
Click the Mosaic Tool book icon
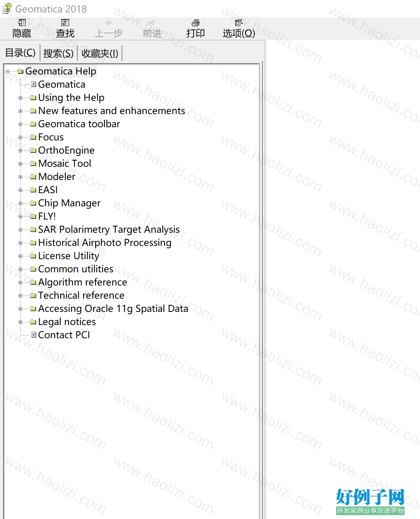(x=33, y=164)
